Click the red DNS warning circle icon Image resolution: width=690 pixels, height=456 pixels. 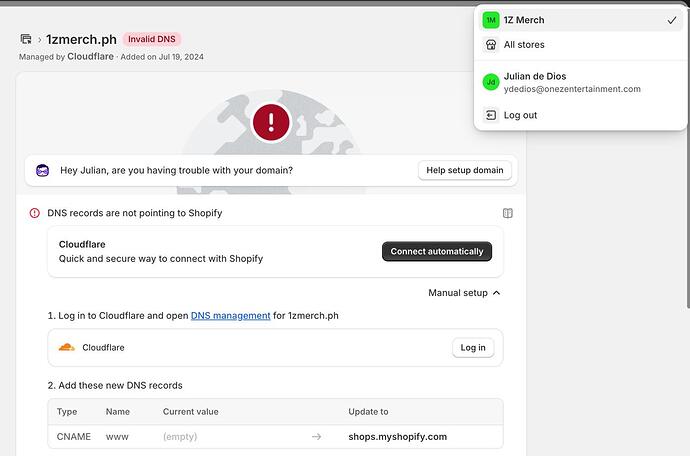click(x=34, y=213)
